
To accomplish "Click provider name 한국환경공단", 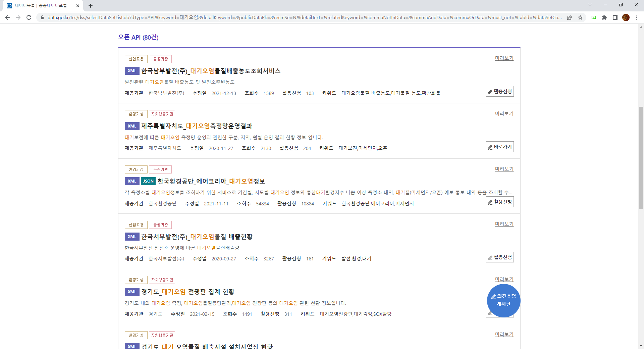I will (162, 204).
